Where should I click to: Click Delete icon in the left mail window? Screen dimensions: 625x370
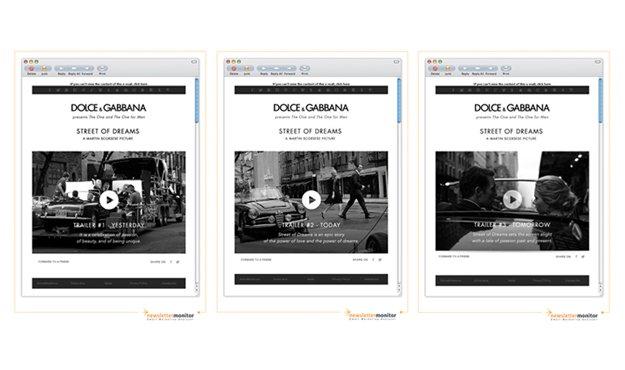(31, 69)
